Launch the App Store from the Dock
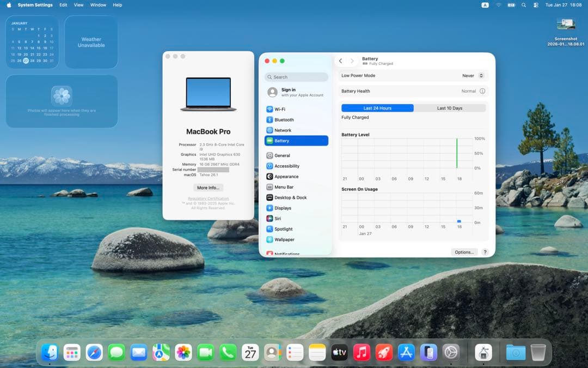This screenshot has width=588, height=368. click(x=406, y=352)
